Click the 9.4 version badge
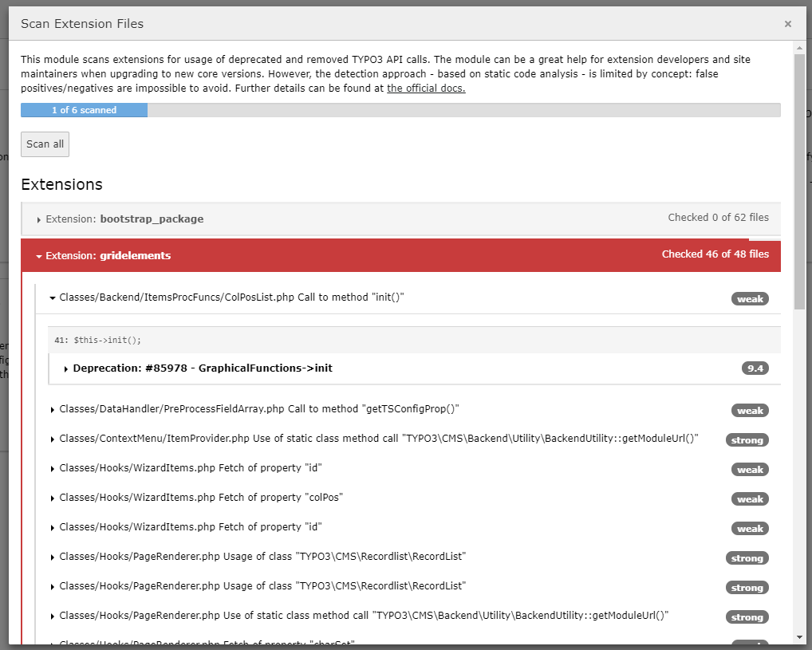 pyautogui.click(x=755, y=368)
